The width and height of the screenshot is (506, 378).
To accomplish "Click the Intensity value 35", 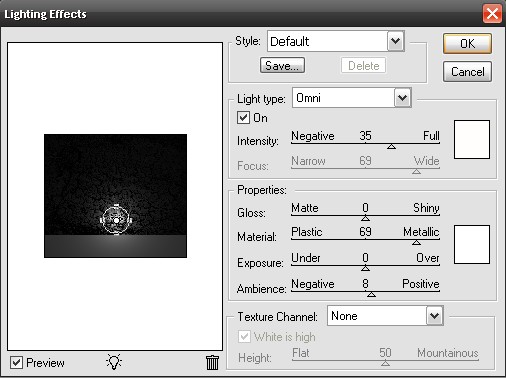I will (x=365, y=136).
